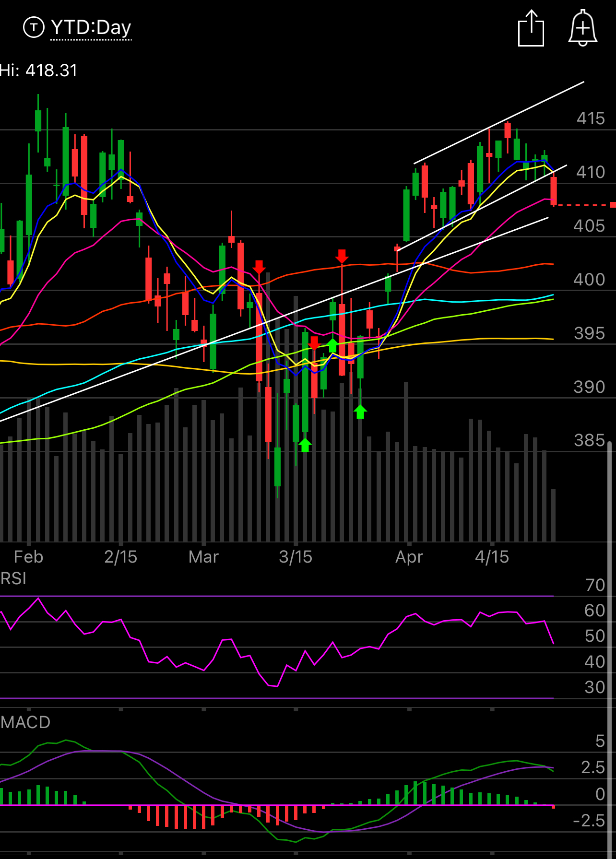Tap the RSI 30 level label
The height and width of the screenshot is (859, 616).
click(595, 687)
